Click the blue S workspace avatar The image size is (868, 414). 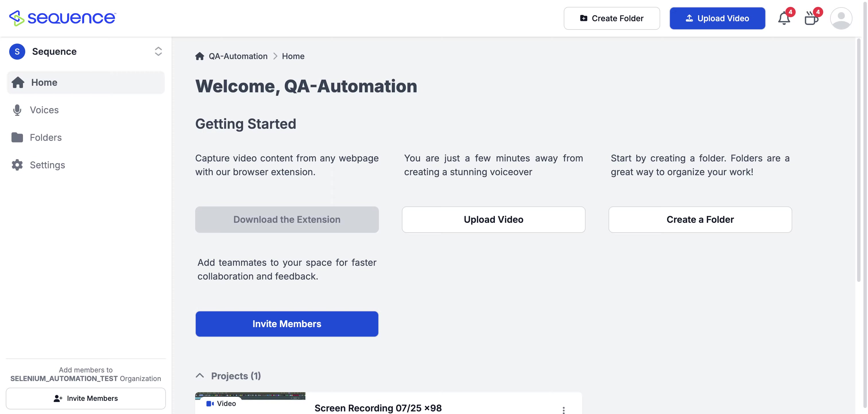point(17,52)
